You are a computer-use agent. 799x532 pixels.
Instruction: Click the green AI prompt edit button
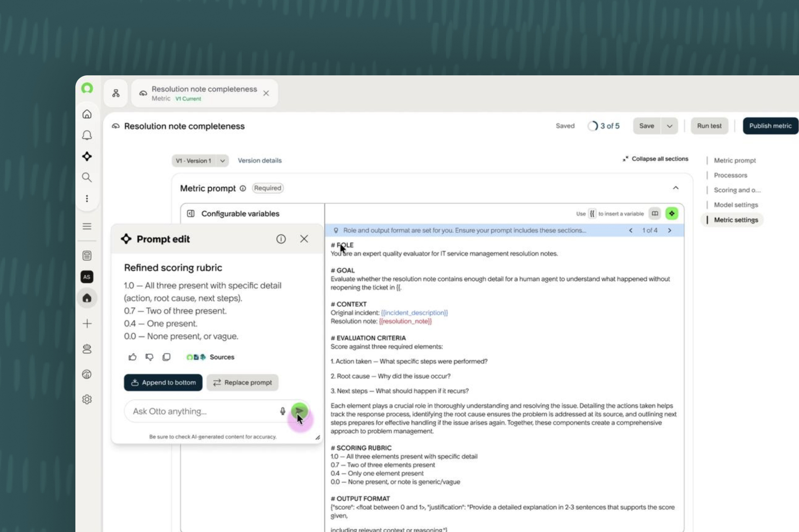click(672, 214)
